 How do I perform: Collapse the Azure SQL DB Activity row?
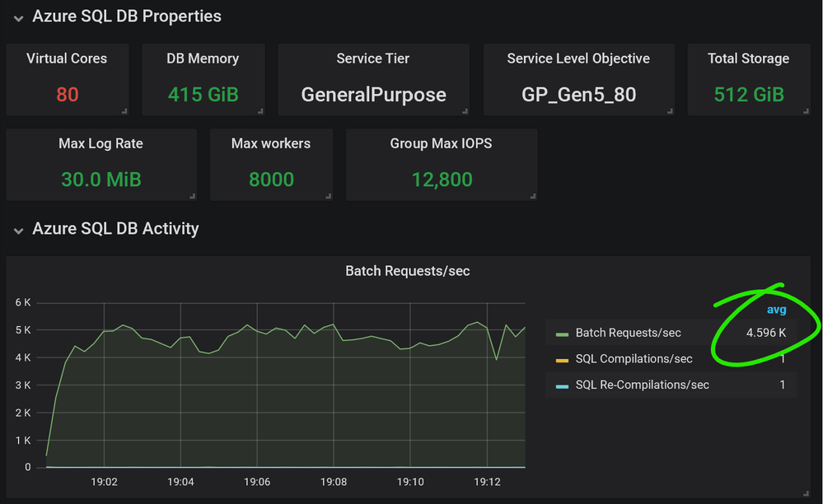coord(17,230)
